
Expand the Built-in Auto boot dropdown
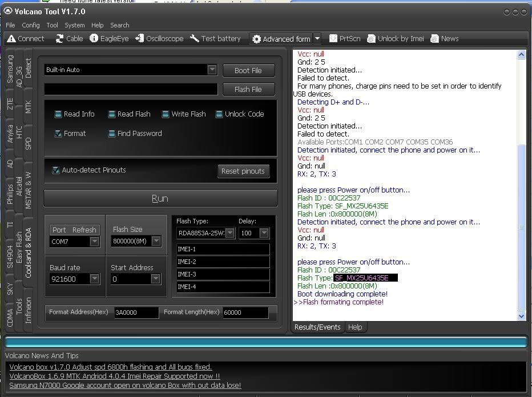[x=212, y=70]
